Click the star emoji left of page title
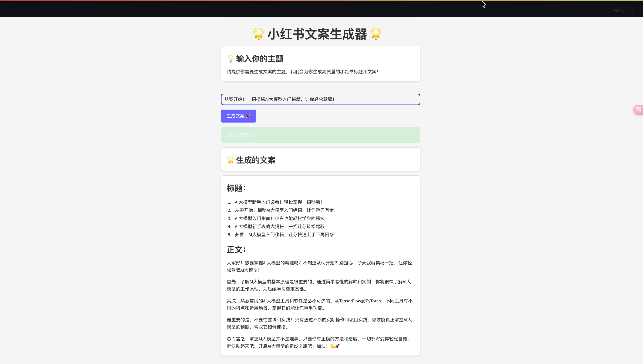This screenshot has height=364, width=643. coord(258,34)
